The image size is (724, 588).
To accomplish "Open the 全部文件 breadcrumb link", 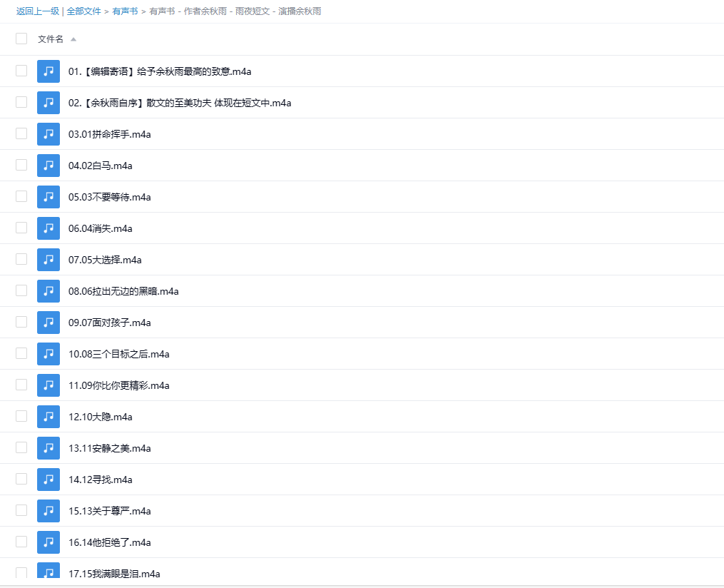I will point(83,11).
